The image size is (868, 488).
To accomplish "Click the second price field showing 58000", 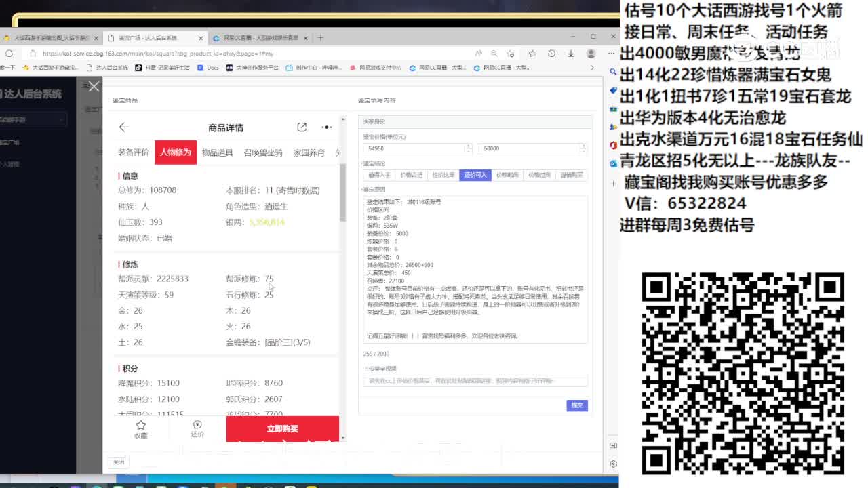I will [532, 148].
